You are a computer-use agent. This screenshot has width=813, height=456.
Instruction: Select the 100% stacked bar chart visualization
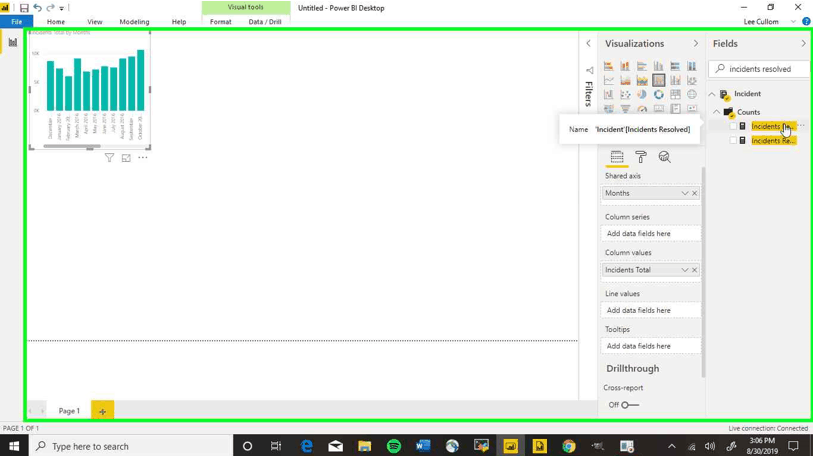click(x=675, y=66)
